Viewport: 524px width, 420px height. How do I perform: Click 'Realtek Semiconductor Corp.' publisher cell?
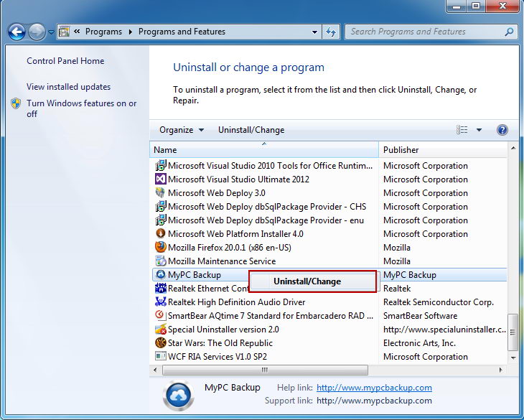click(x=439, y=302)
